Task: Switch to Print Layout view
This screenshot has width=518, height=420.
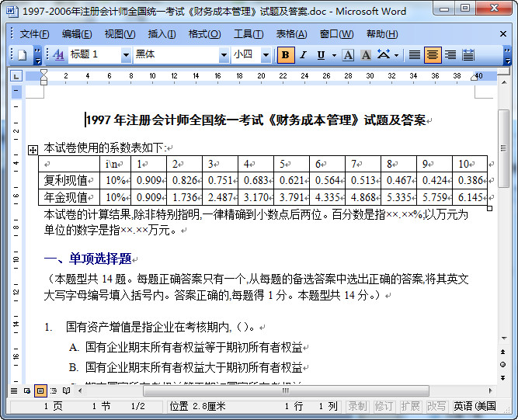Action: (40, 391)
